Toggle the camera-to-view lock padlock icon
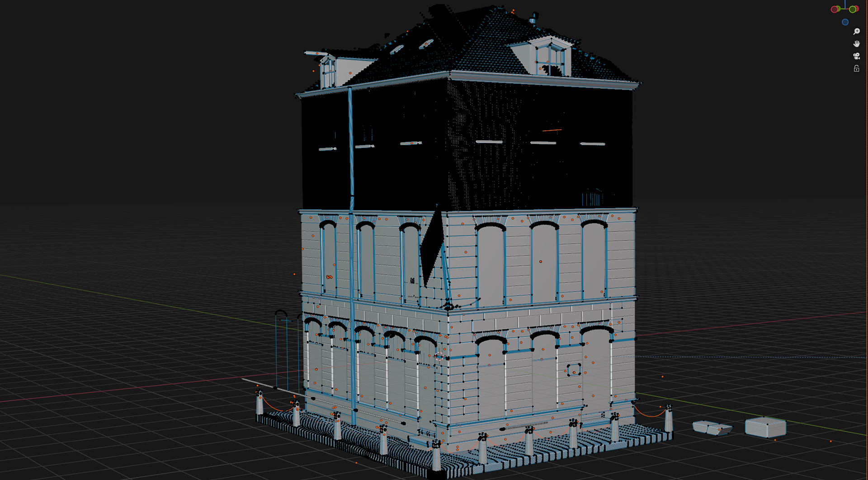 click(x=856, y=68)
